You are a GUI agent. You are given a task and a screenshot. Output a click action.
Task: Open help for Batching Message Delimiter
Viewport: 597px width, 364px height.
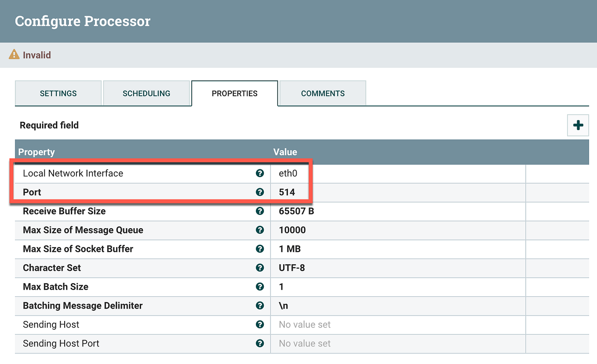tap(260, 306)
